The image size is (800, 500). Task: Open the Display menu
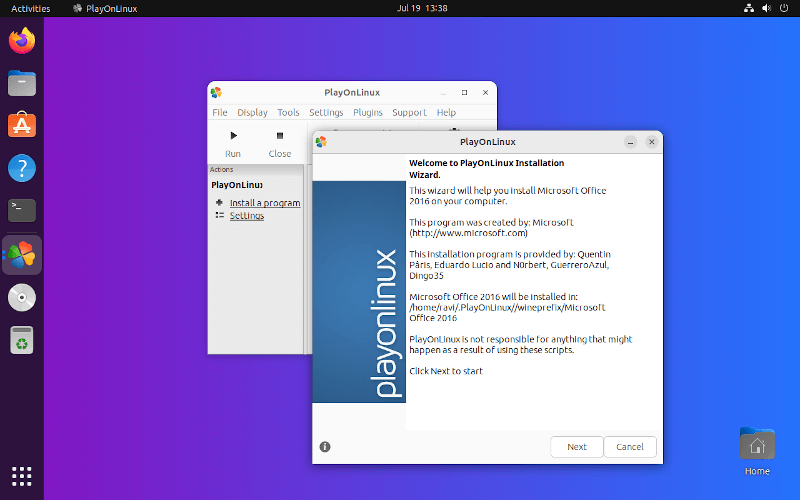coord(252,112)
